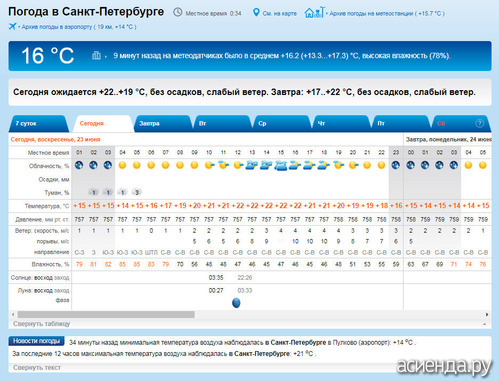
Task: Click the Температура, °C row label
Action: [x=47, y=206]
